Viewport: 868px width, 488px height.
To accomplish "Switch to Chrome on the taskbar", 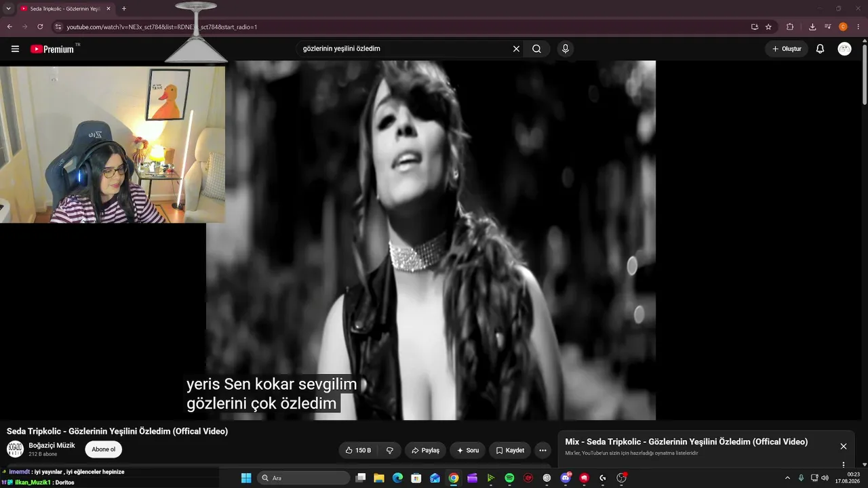I will (454, 478).
